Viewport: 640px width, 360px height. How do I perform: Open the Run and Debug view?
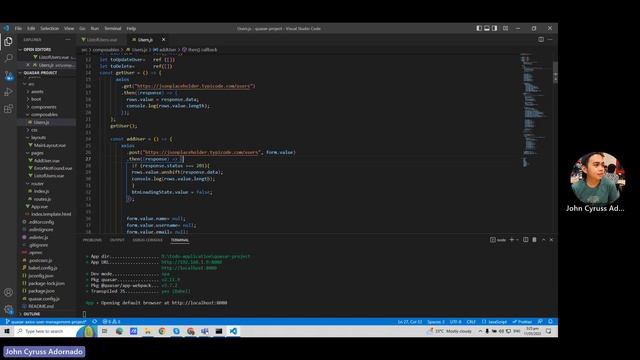[x=8, y=92]
